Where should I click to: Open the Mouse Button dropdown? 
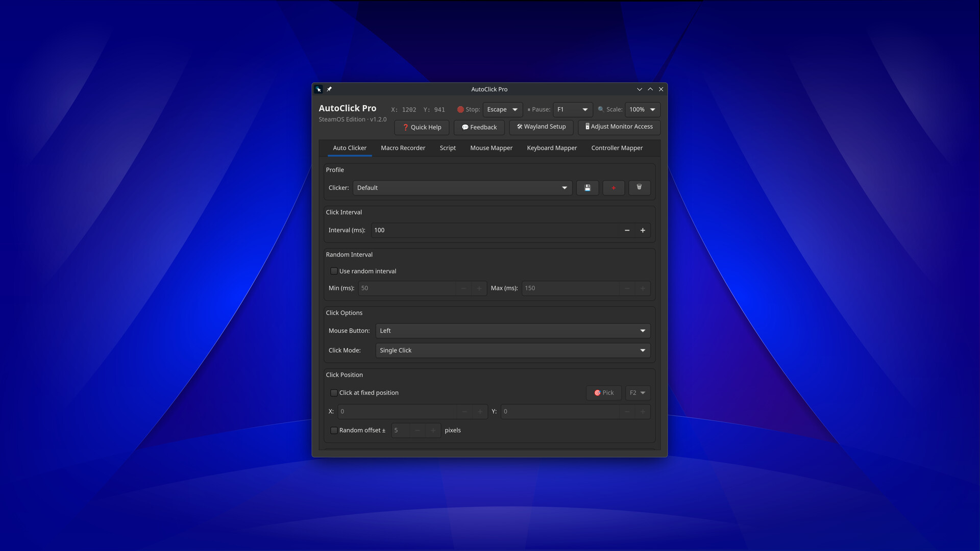[513, 331]
